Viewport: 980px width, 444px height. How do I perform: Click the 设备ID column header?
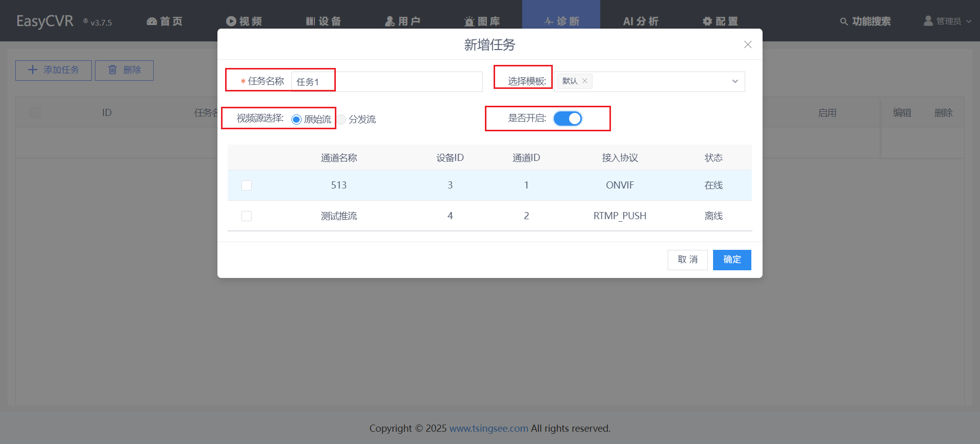coord(450,158)
